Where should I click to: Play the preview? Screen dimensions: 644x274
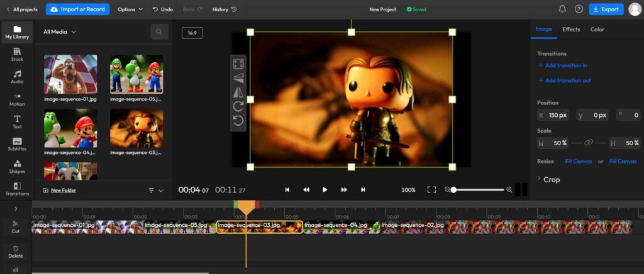325,190
